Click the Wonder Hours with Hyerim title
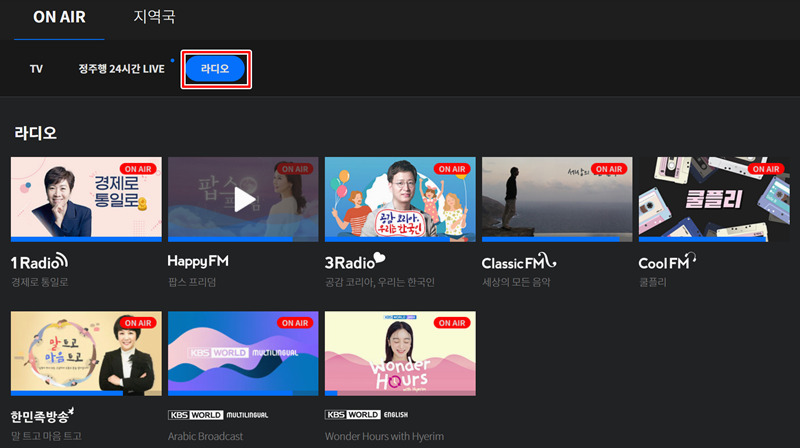 (x=384, y=436)
